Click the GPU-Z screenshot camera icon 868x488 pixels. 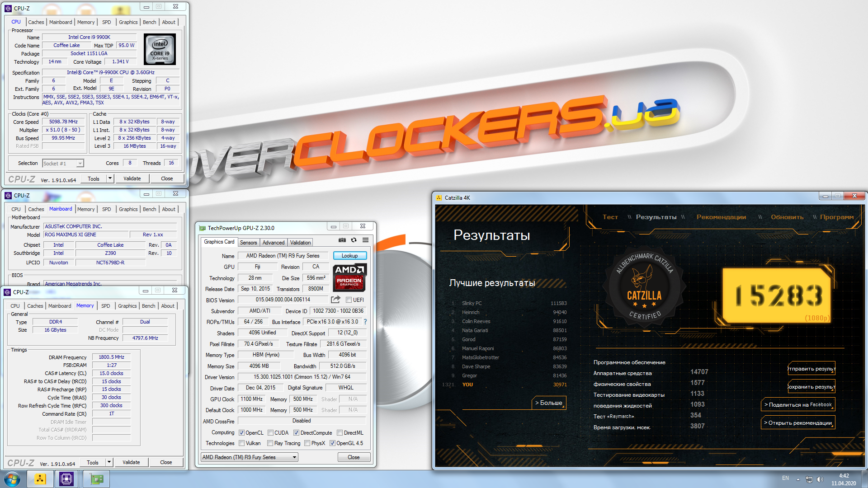click(342, 240)
